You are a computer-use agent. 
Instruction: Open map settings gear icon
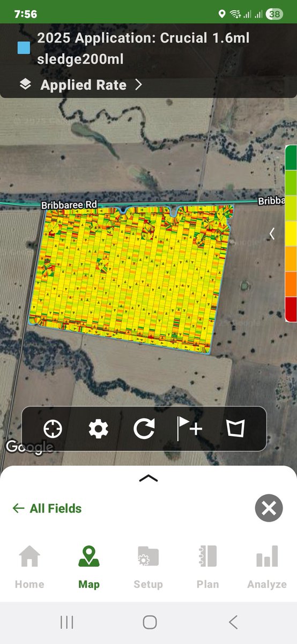pos(98,429)
